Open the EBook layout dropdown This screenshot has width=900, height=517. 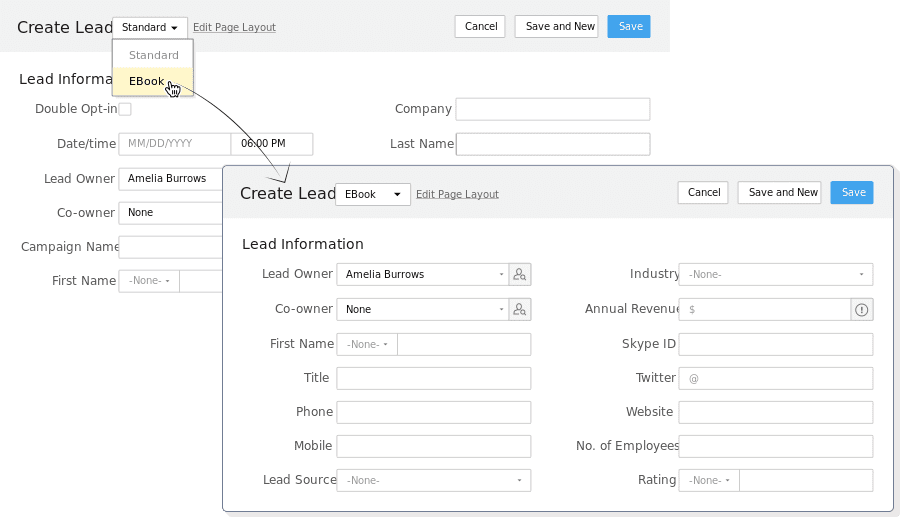coord(373,194)
